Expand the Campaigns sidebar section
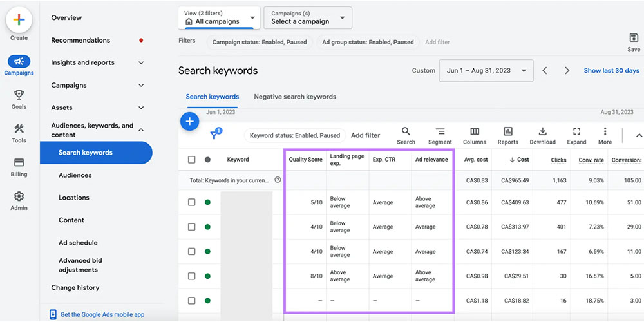 (x=141, y=86)
